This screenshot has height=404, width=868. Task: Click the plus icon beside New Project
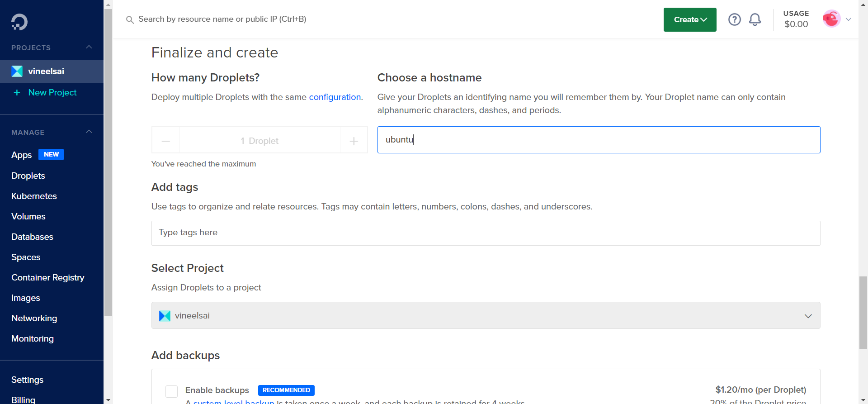(17, 92)
